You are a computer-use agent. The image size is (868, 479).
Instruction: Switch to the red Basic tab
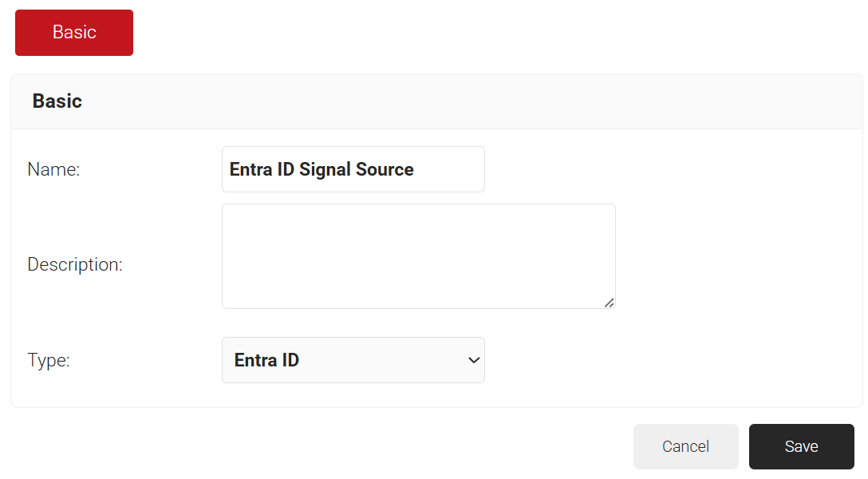pos(74,33)
